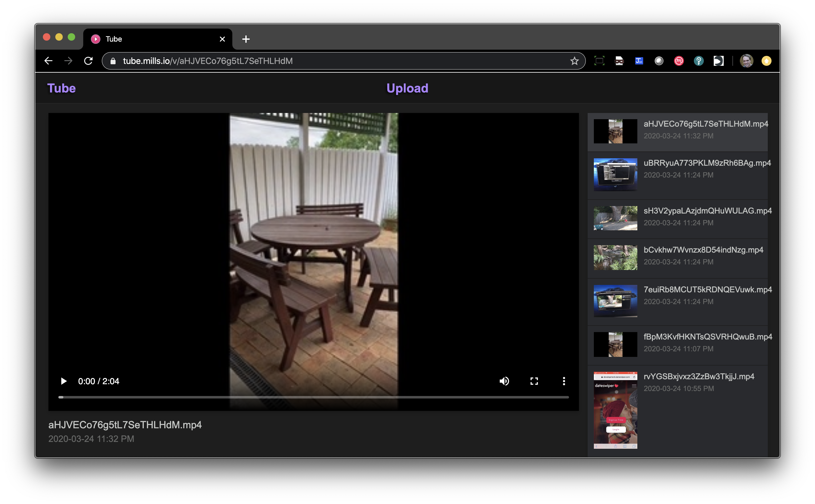View site lock information
The width and height of the screenshot is (815, 504).
point(113,61)
